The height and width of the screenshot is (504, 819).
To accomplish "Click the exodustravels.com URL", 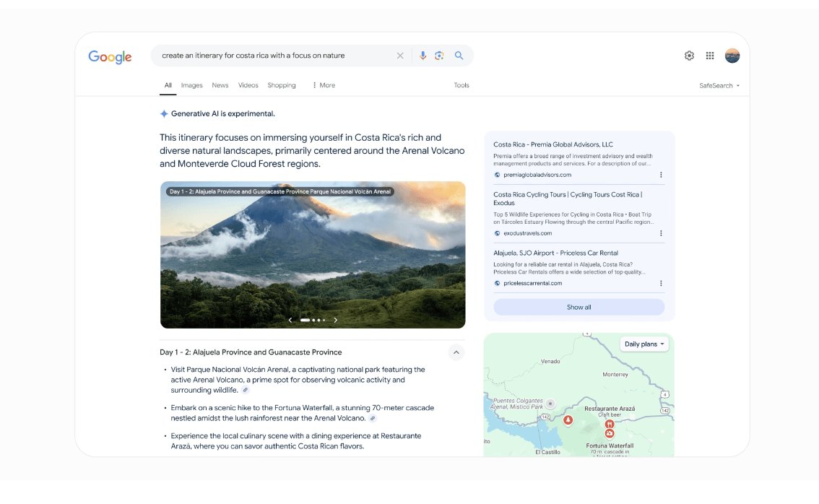I will 527,233.
